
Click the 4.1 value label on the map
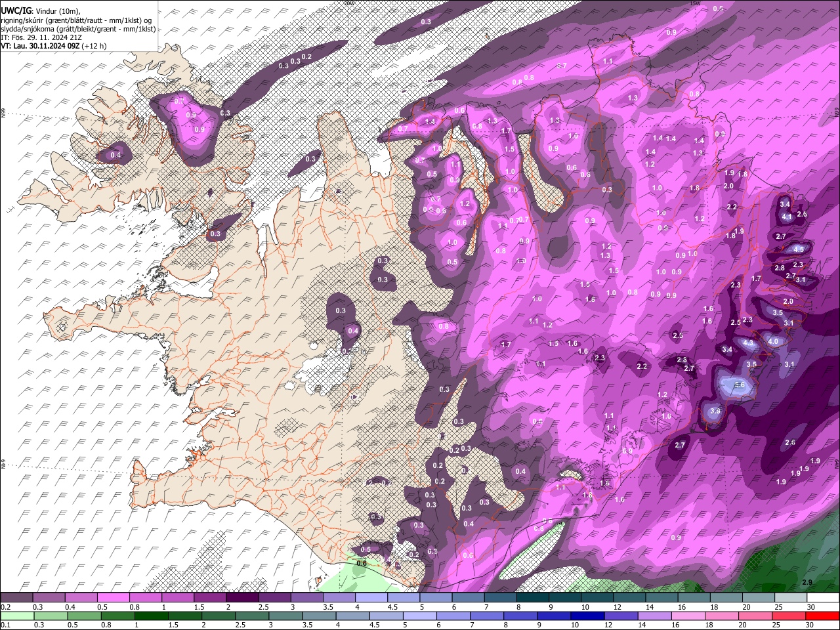[787, 217]
